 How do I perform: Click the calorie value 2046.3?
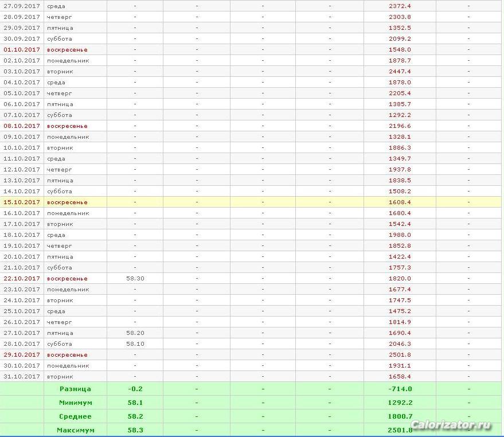click(x=400, y=344)
